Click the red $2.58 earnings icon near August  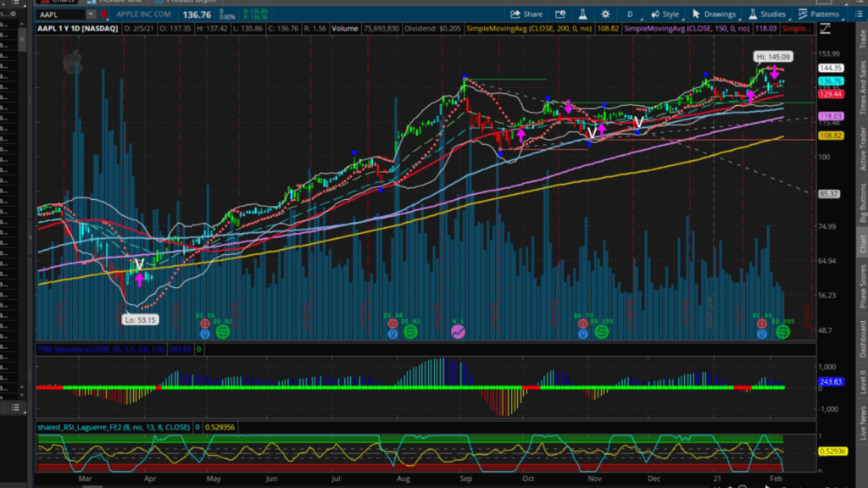point(392,324)
